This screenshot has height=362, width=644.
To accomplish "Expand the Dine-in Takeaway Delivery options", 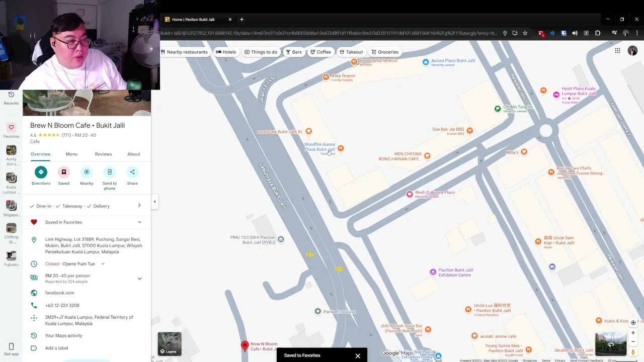I will [139, 205].
